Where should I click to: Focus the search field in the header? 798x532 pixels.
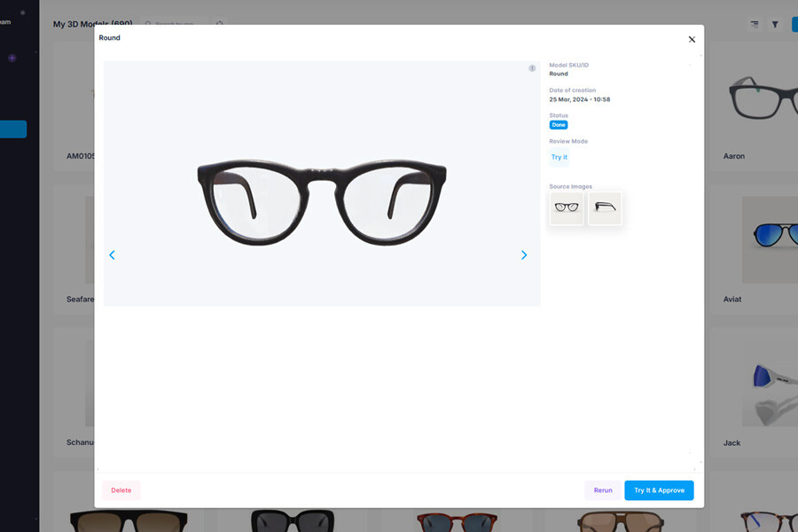[x=176, y=25]
